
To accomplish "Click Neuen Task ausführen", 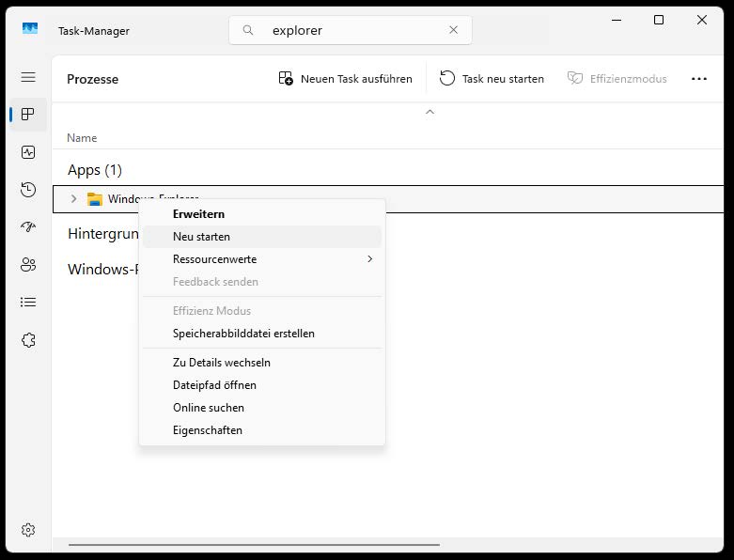I will [345, 79].
